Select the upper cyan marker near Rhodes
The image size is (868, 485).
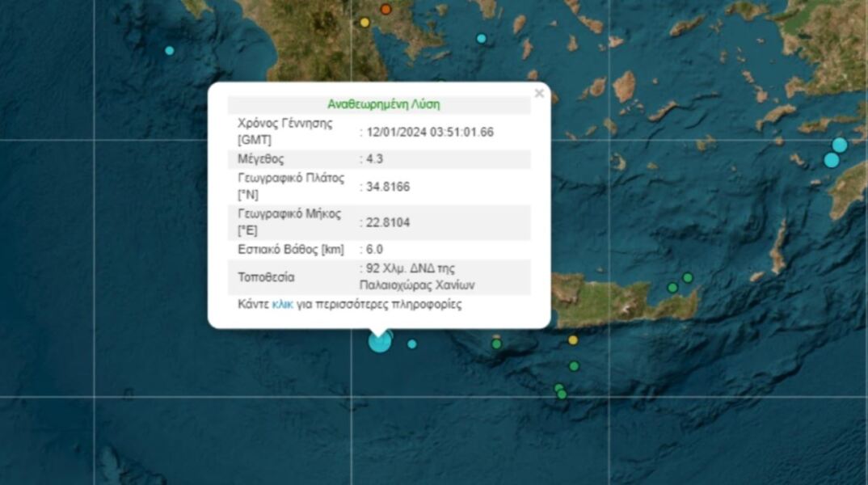coord(840,145)
